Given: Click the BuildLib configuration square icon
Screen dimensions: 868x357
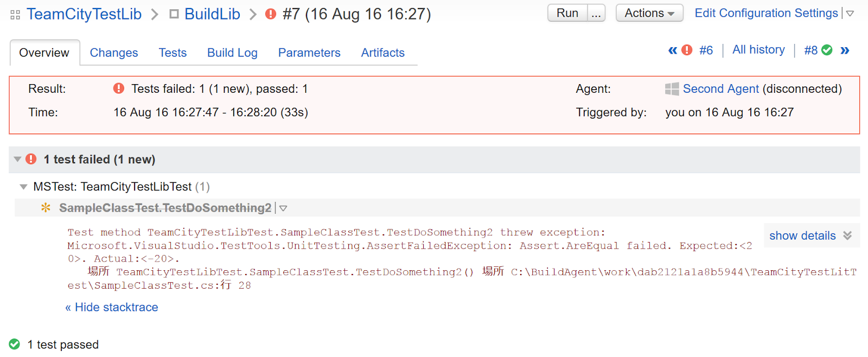Looking at the screenshot, I should [x=174, y=14].
